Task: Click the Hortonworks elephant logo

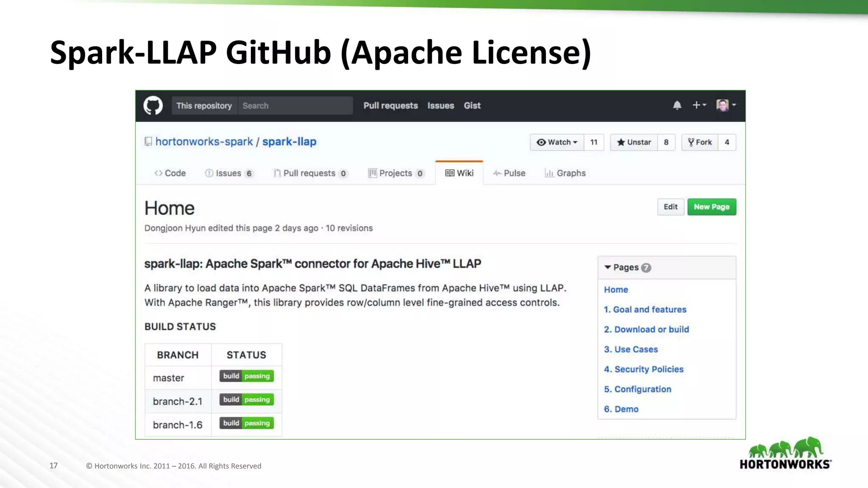Action: click(x=785, y=453)
